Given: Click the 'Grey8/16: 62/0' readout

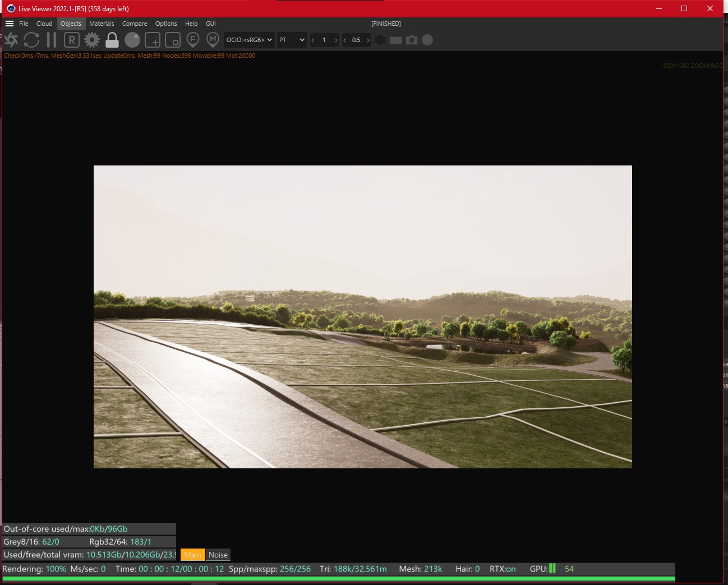Looking at the screenshot, I should point(31,542).
